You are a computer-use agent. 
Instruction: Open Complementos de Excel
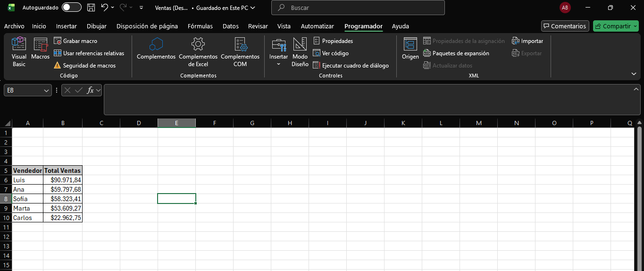point(198,52)
